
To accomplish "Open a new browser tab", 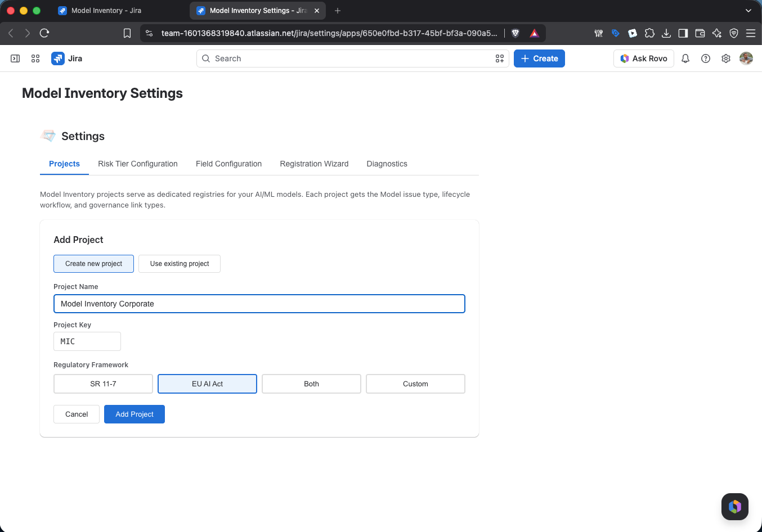I will (x=338, y=11).
